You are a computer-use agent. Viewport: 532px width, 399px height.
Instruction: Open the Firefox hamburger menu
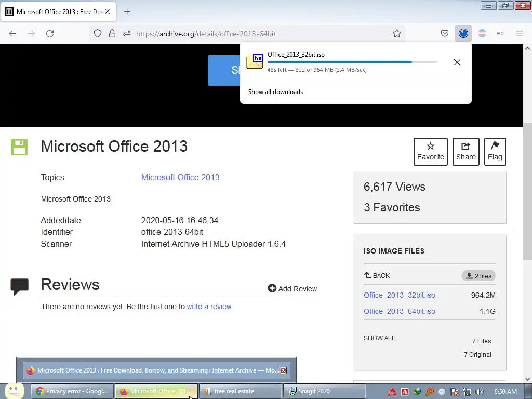point(520,34)
